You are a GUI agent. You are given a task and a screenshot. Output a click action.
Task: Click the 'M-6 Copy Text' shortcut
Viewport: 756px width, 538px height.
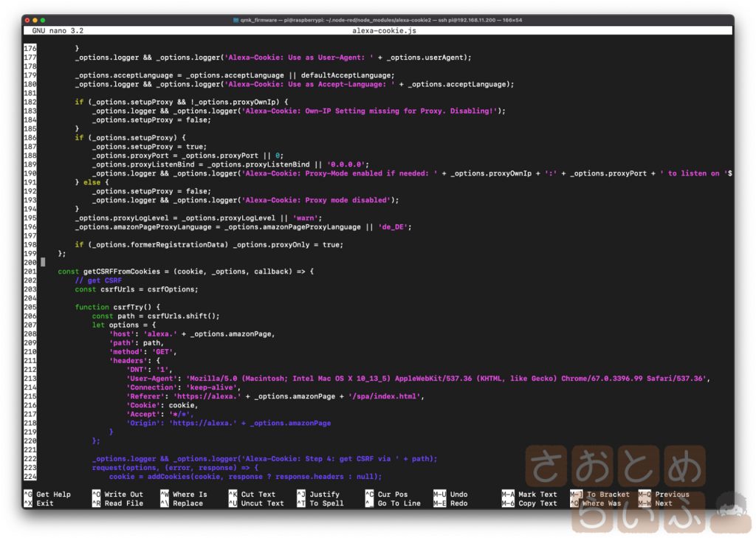click(530, 503)
